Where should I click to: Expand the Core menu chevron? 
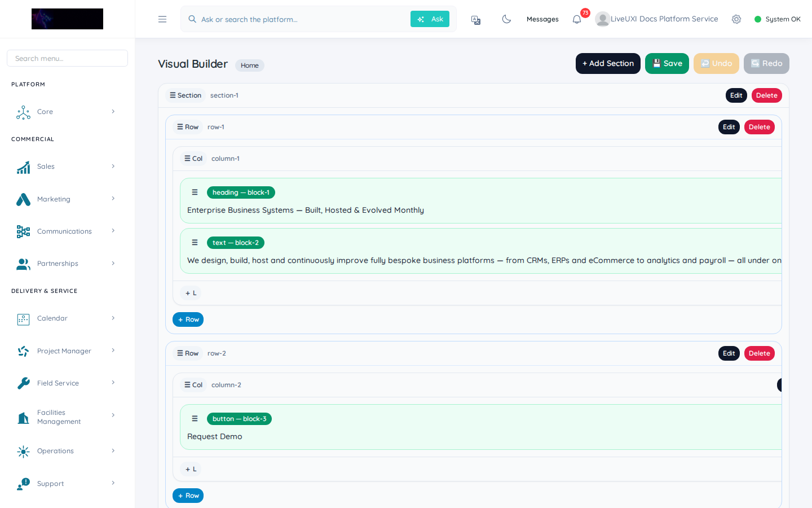point(113,112)
